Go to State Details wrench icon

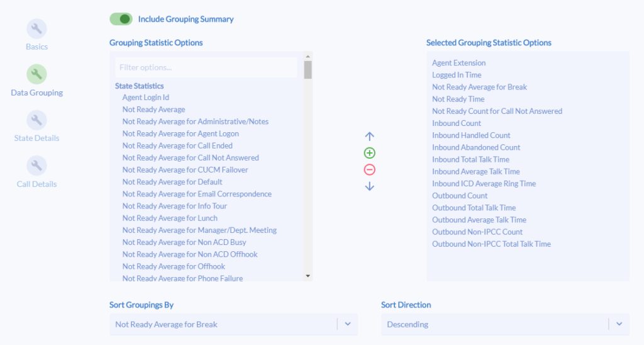click(36, 120)
